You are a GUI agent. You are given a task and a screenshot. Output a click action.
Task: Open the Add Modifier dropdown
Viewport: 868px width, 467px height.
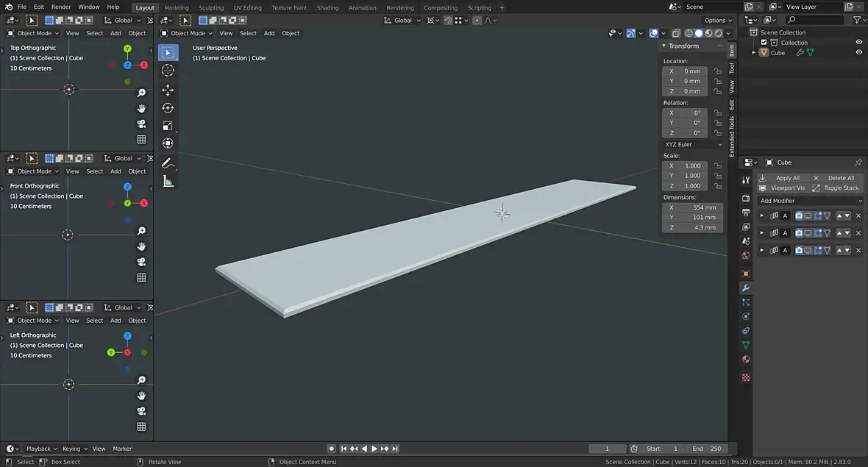tap(811, 201)
